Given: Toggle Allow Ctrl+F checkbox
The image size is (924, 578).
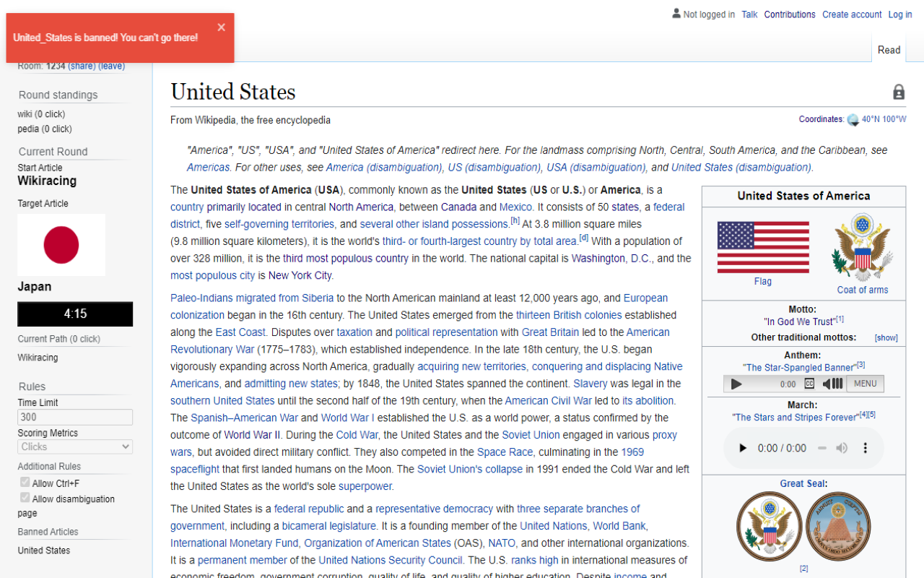Looking at the screenshot, I should click(x=25, y=483).
